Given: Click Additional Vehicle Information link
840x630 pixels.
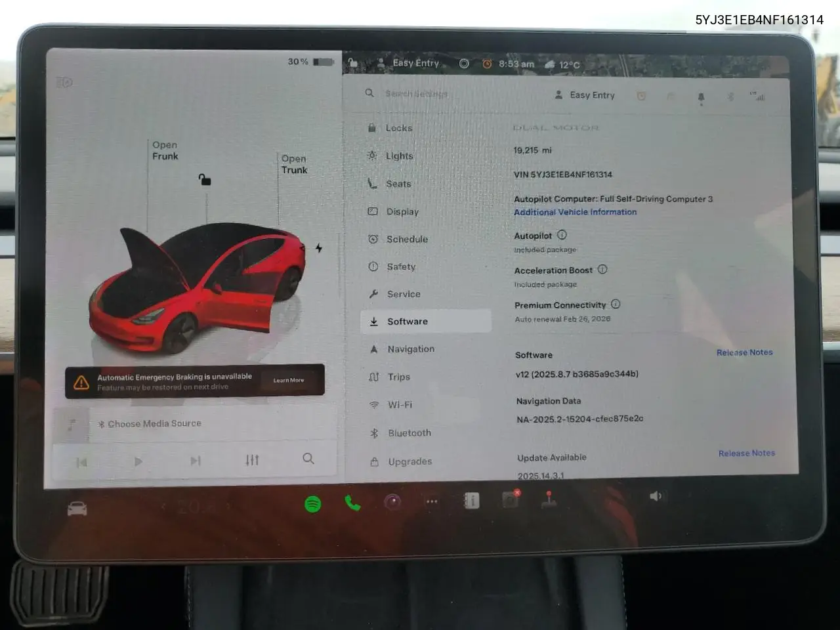Looking at the screenshot, I should [x=576, y=212].
